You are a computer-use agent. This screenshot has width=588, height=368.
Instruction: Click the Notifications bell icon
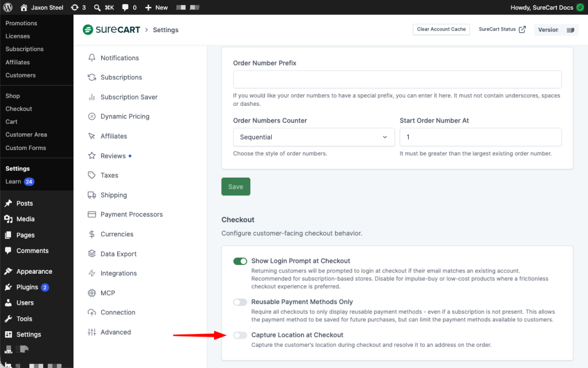pos(92,57)
